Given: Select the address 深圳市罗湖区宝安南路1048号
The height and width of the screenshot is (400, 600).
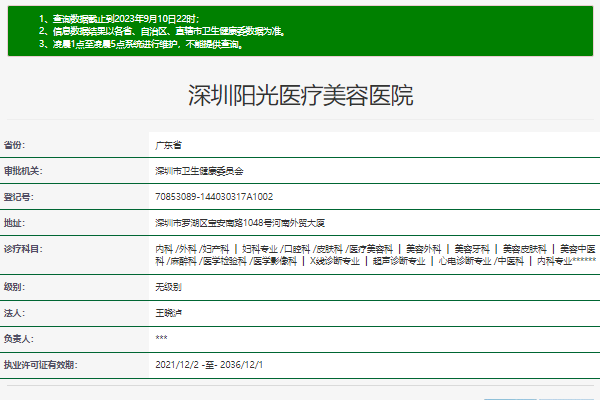Looking at the screenshot, I should tap(214, 223).
